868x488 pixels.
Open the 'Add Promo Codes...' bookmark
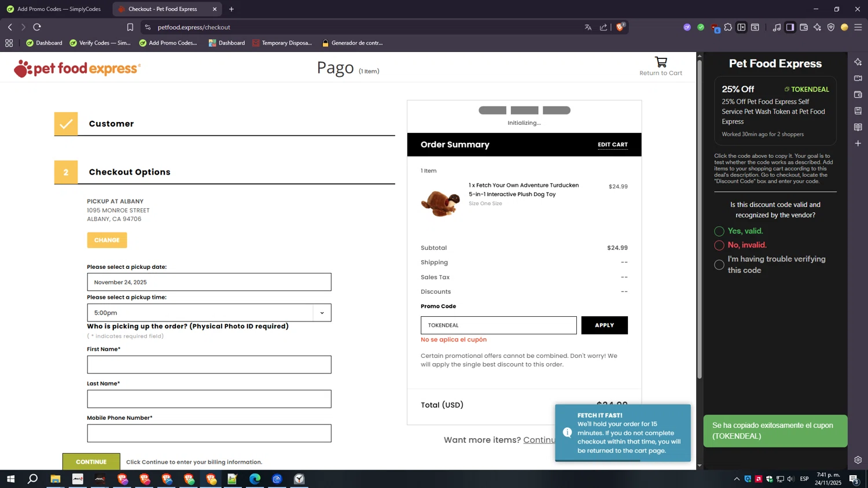pos(168,43)
